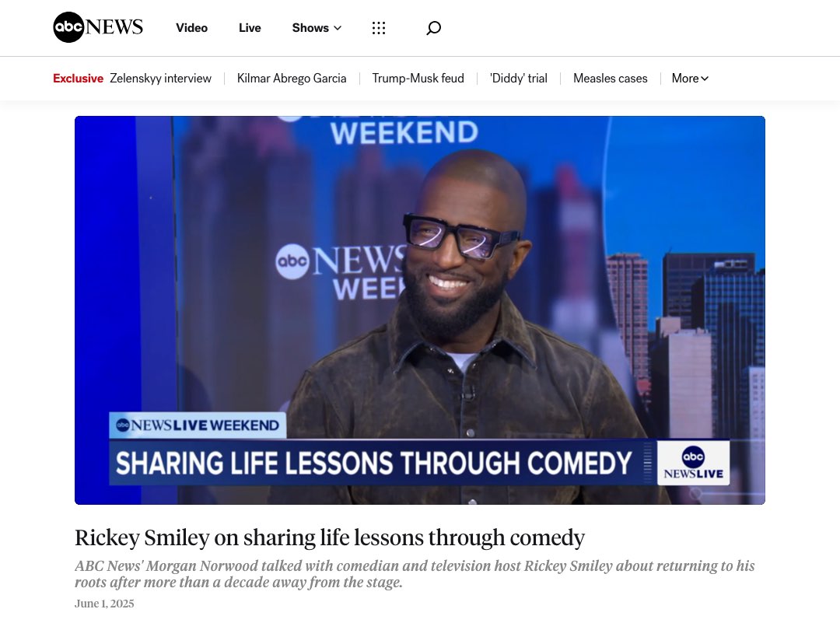The height and width of the screenshot is (630, 840).
Task: Click the June 1, 2025 date
Action: (104, 604)
